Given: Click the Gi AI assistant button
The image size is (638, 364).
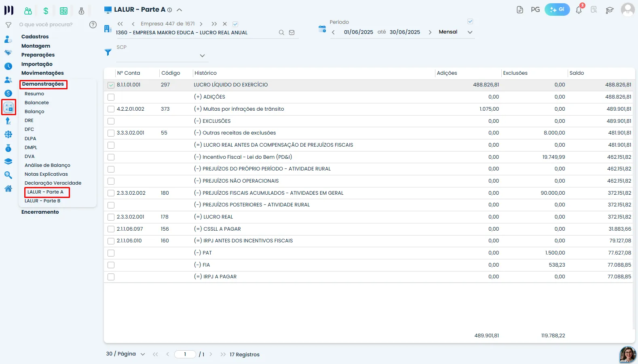Looking at the screenshot, I should [x=557, y=9].
